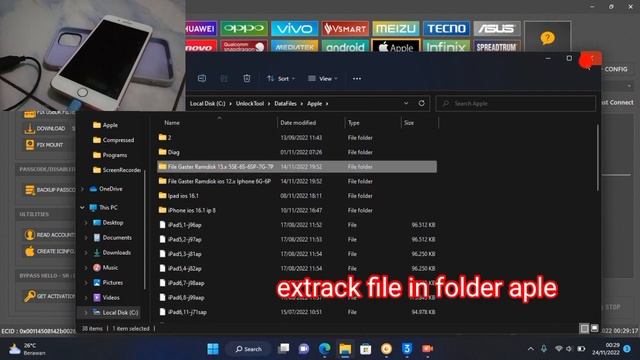Open File Explorer from taskbar
This screenshot has width=640, height=360.
(345, 349)
